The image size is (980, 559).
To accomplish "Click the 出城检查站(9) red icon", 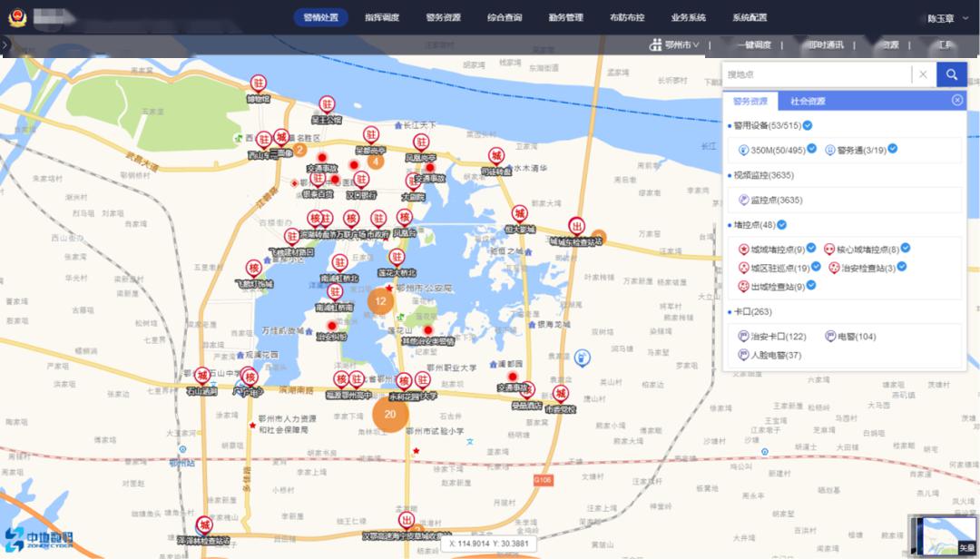I will (x=743, y=287).
